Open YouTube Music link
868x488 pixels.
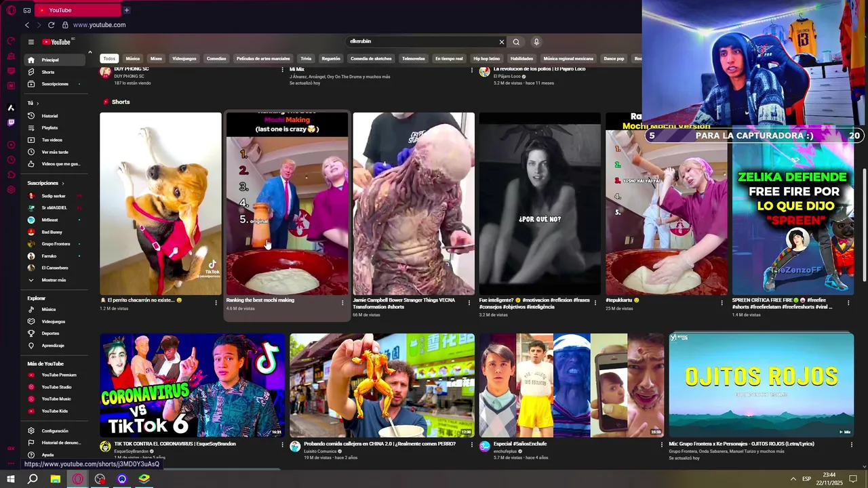[x=54, y=399]
